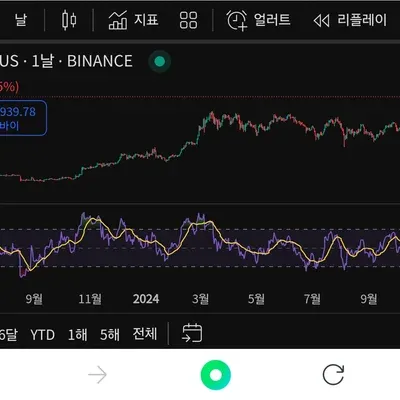The image size is (400, 400).
Task: Open the candlestick chart type selector
Action: [x=69, y=20]
